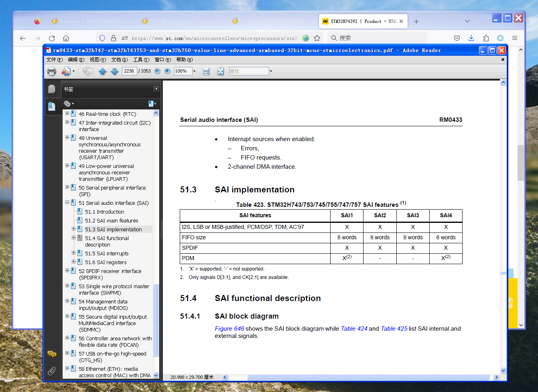Open bookmark options gear menu
Image resolution: width=538 pixels, height=392 pixels.
[x=69, y=104]
